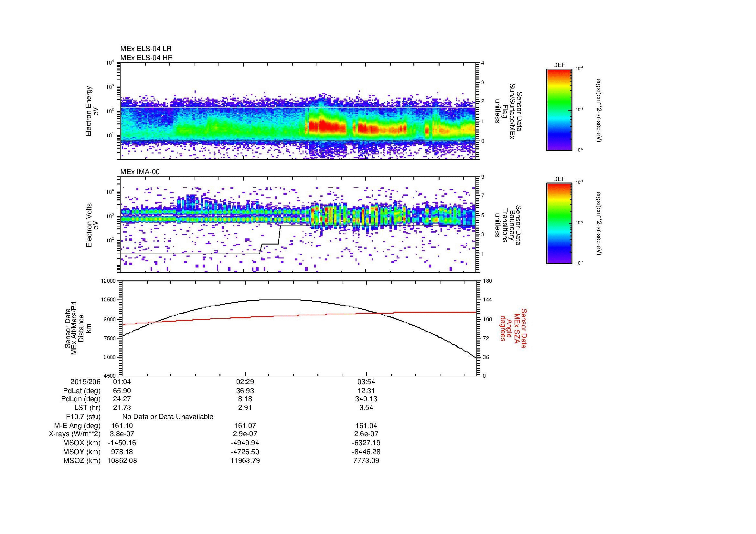Click the 'MSOX (km)' row label
The image size is (756, 534).
82,443
